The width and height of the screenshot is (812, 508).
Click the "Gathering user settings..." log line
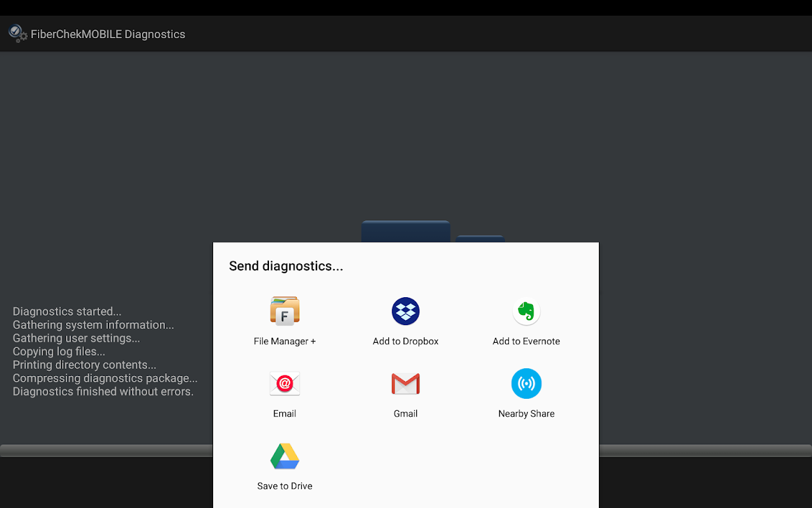[x=76, y=338]
